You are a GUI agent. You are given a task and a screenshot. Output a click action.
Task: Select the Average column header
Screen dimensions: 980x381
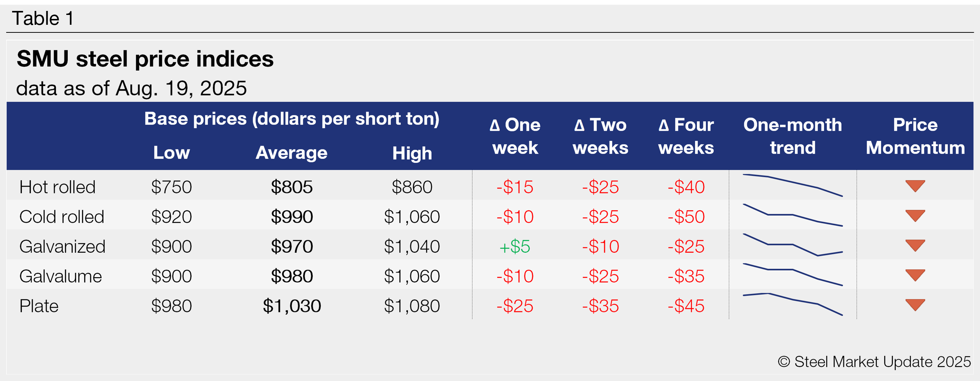(291, 153)
